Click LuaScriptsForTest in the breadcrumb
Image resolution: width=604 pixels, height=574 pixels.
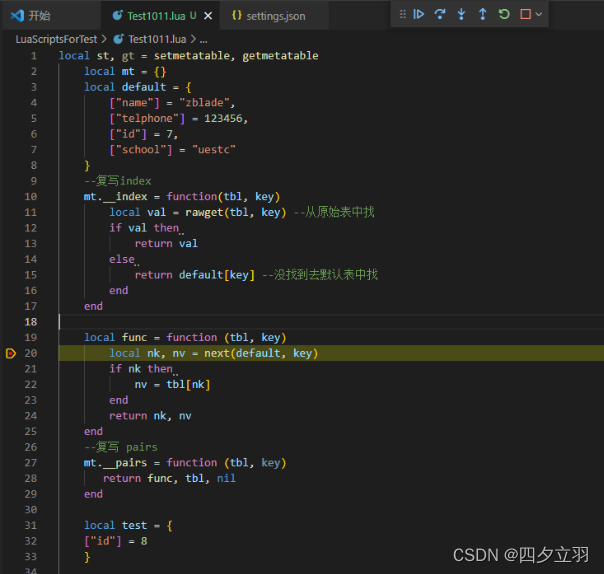pos(56,39)
